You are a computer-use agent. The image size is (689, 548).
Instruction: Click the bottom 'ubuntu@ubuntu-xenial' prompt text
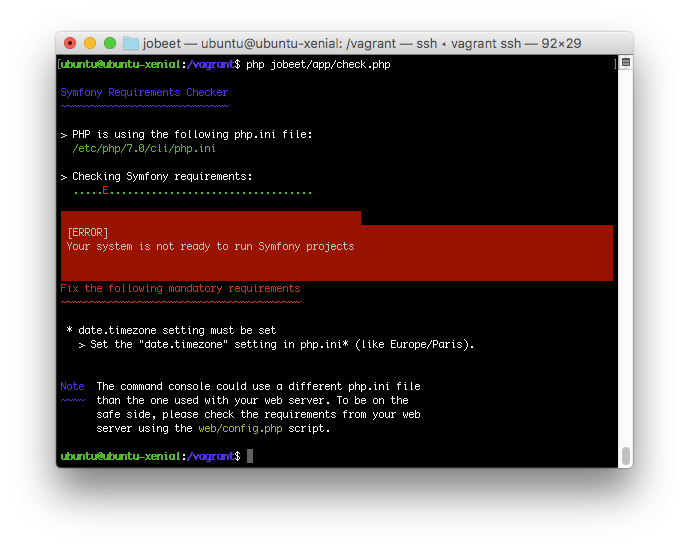120,457
